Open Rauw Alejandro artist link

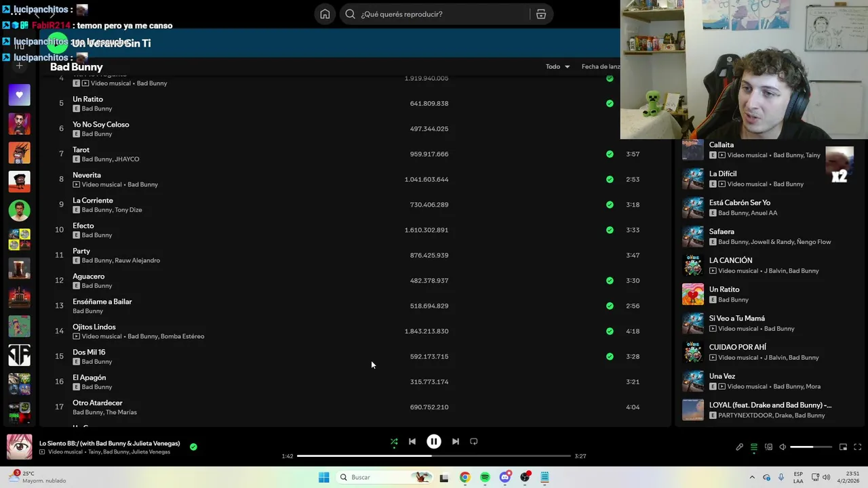point(137,260)
